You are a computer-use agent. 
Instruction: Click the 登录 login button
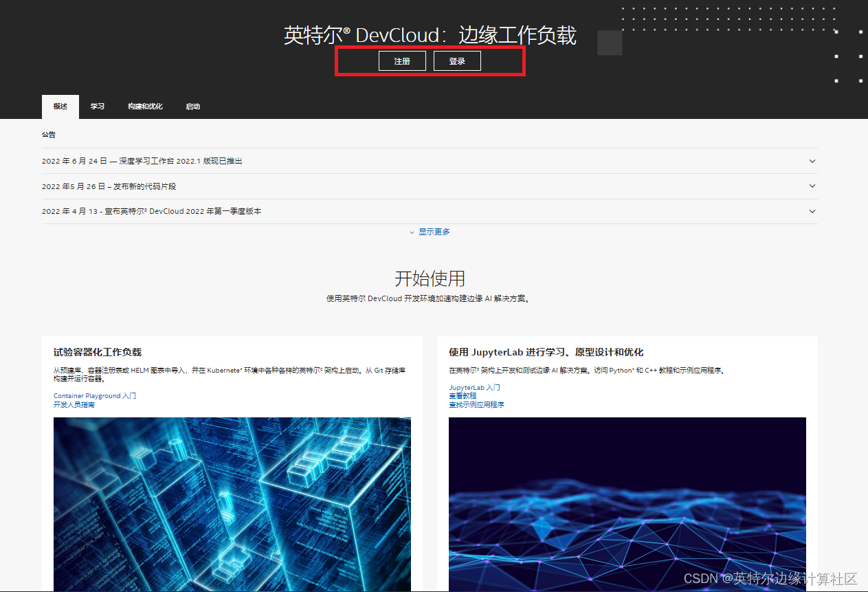(456, 61)
